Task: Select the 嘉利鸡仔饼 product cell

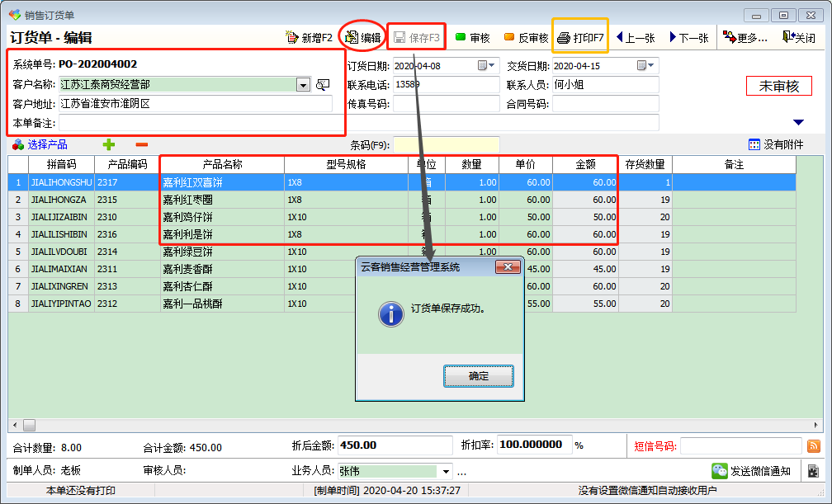Action: coord(222,217)
